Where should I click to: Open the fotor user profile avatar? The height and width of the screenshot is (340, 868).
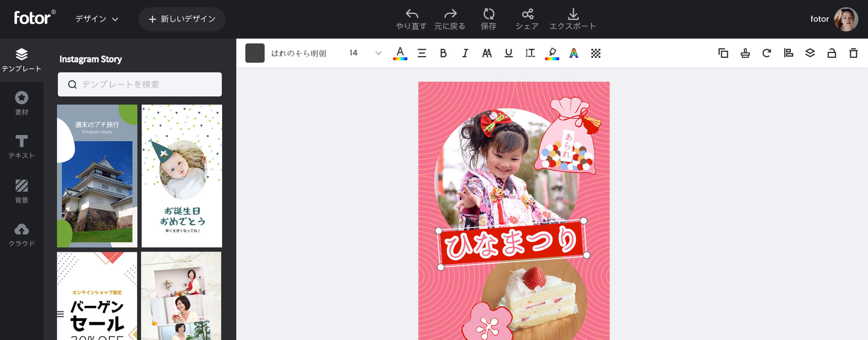click(x=846, y=19)
